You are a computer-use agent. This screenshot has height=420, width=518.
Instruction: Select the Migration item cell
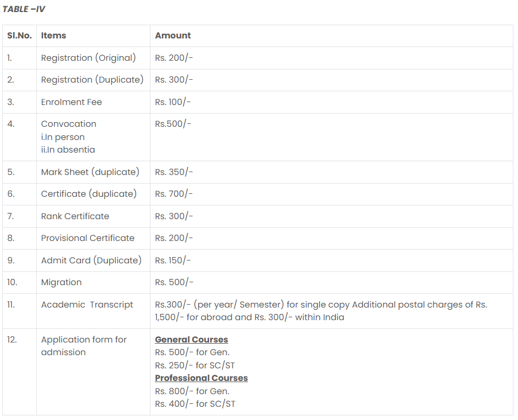coord(61,282)
